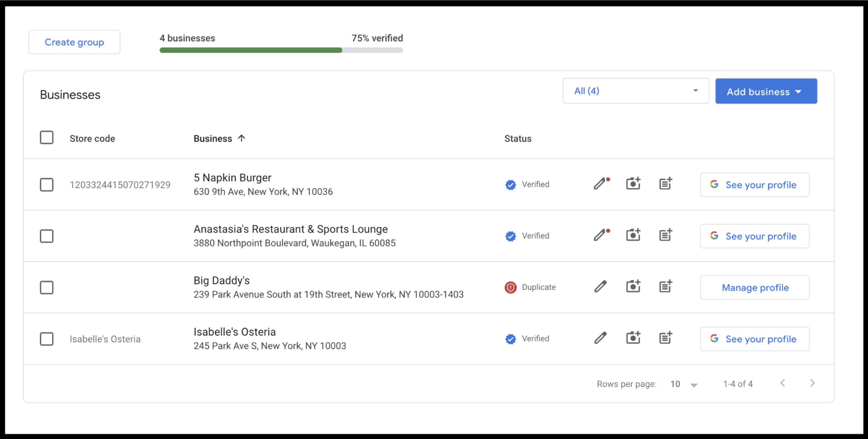
Task: Open rows per page dropdown
Action: pyautogui.click(x=684, y=384)
